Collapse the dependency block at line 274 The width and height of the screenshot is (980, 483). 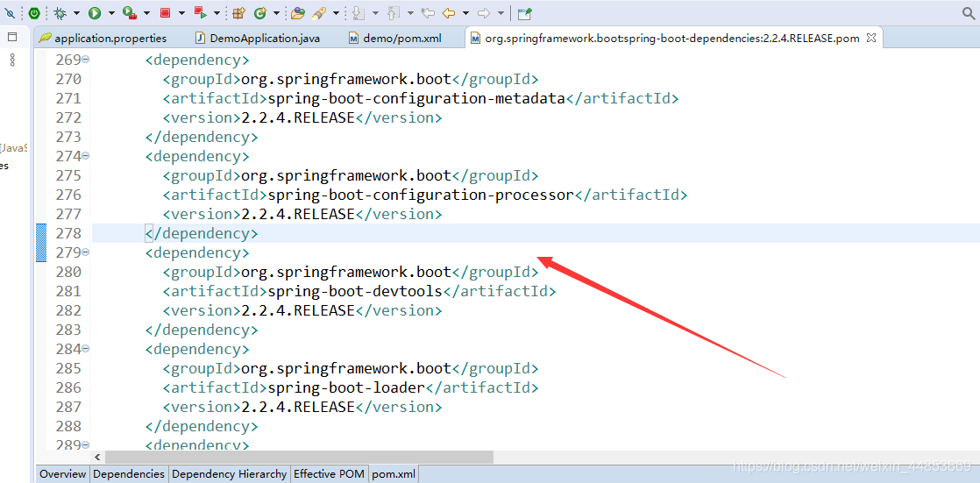(86, 155)
